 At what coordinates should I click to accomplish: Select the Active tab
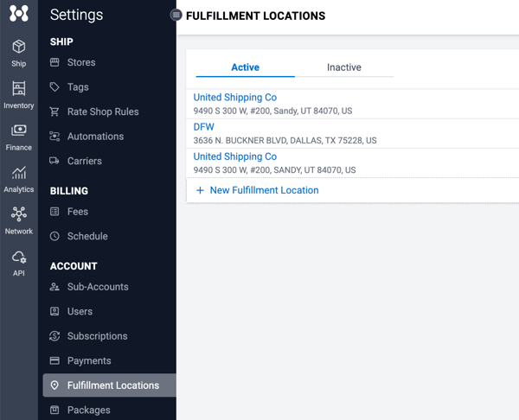pos(245,67)
